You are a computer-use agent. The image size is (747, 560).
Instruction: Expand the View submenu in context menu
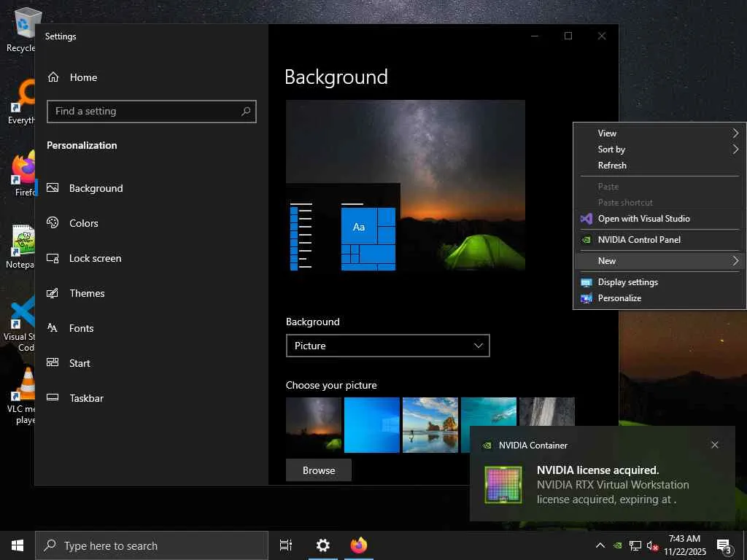[x=659, y=133]
